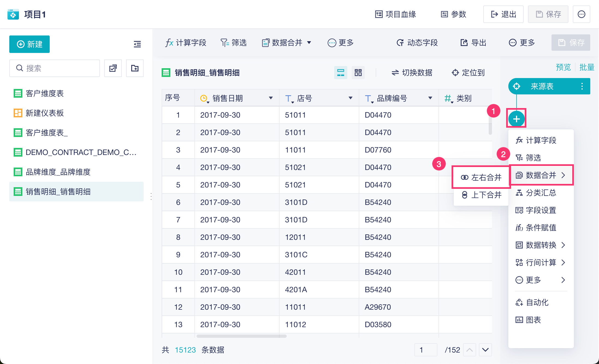Open the three-dot menu on 来源表 node

(582, 86)
